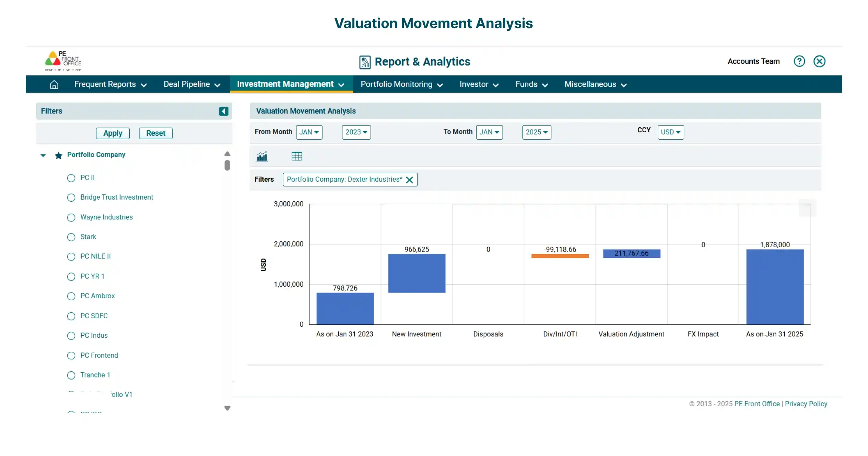
Task: Remove the Dexter Industries filter chip
Action: [409, 180]
